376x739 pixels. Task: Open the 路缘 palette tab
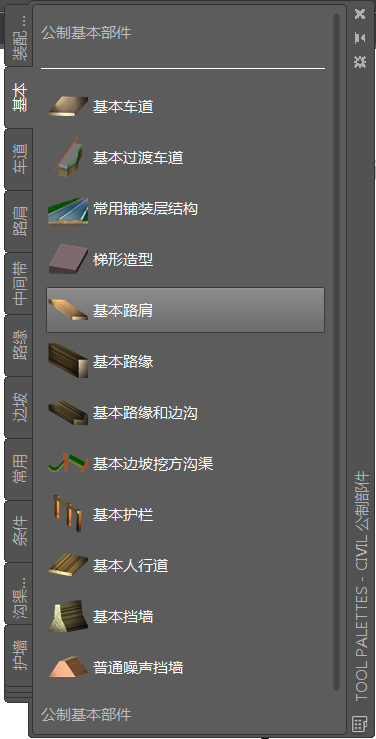(x=19, y=345)
